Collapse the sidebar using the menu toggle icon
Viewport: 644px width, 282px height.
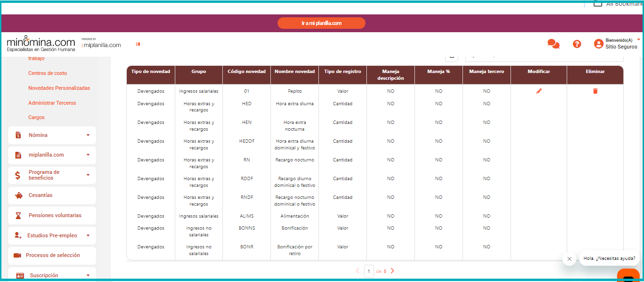[x=138, y=44]
